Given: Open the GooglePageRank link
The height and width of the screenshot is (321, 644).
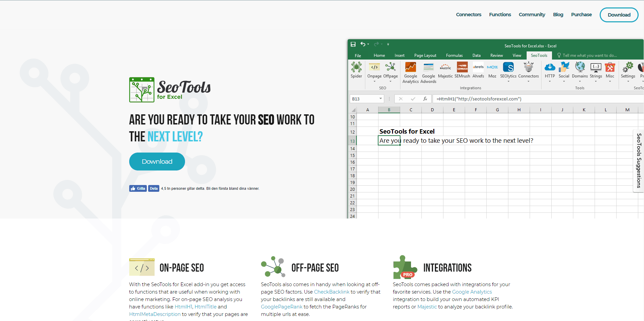Looking at the screenshot, I should (281, 306).
